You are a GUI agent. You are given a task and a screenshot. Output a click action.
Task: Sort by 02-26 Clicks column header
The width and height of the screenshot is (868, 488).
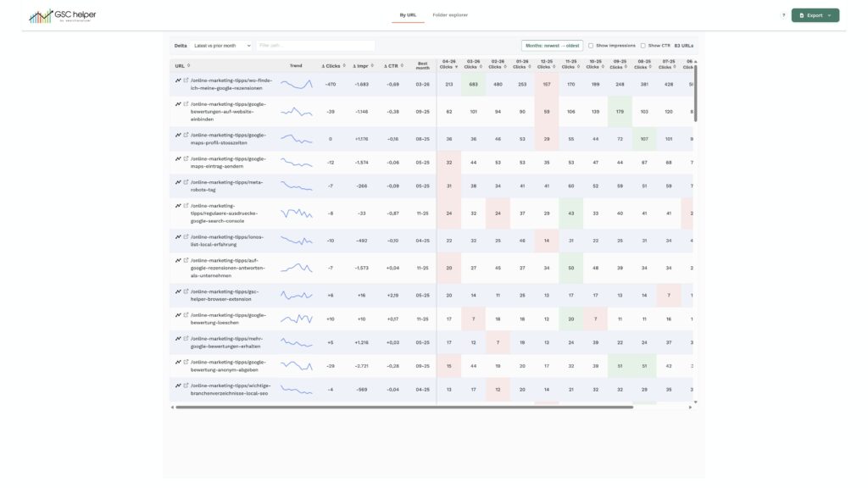pyautogui.click(x=498, y=64)
